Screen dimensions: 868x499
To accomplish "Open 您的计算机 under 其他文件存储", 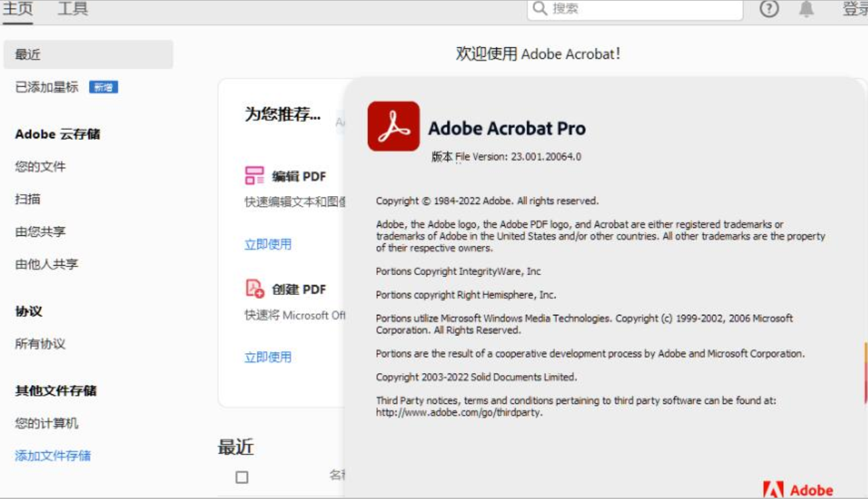I will [x=46, y=423].
